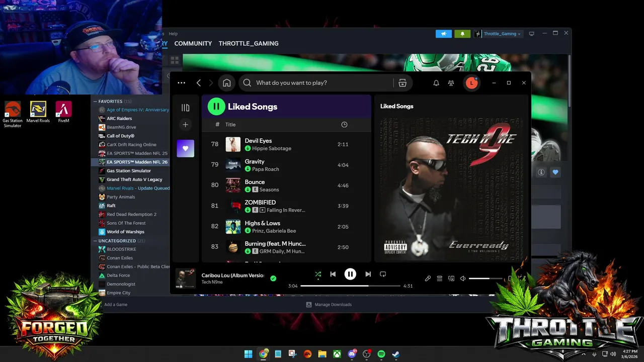Click Spotify icon in taskbar

[x=381, y=354]
